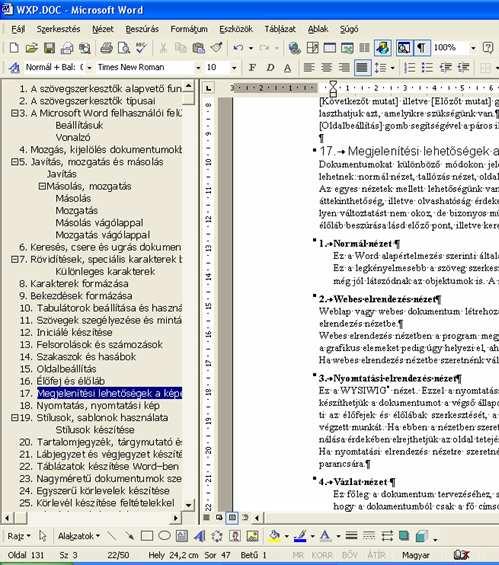Screen dimensions: 499x565
Task: Click the numbered list icon
Action: pos(410,67)
